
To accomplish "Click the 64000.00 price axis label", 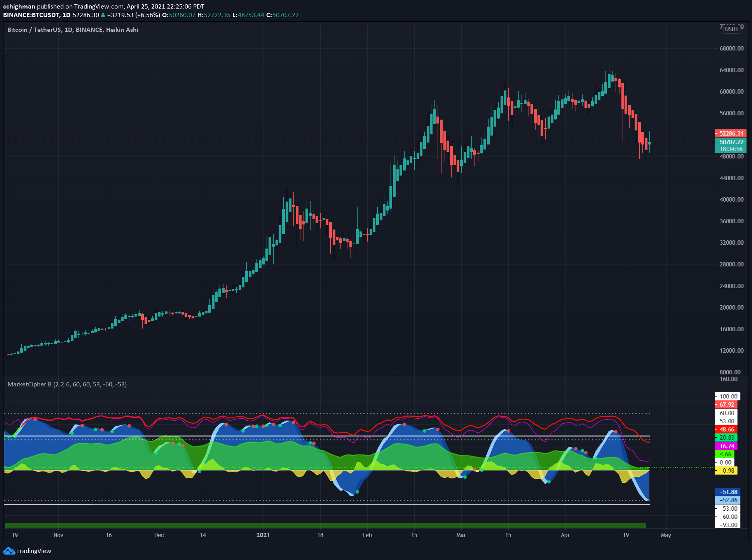I will (731, 70).
